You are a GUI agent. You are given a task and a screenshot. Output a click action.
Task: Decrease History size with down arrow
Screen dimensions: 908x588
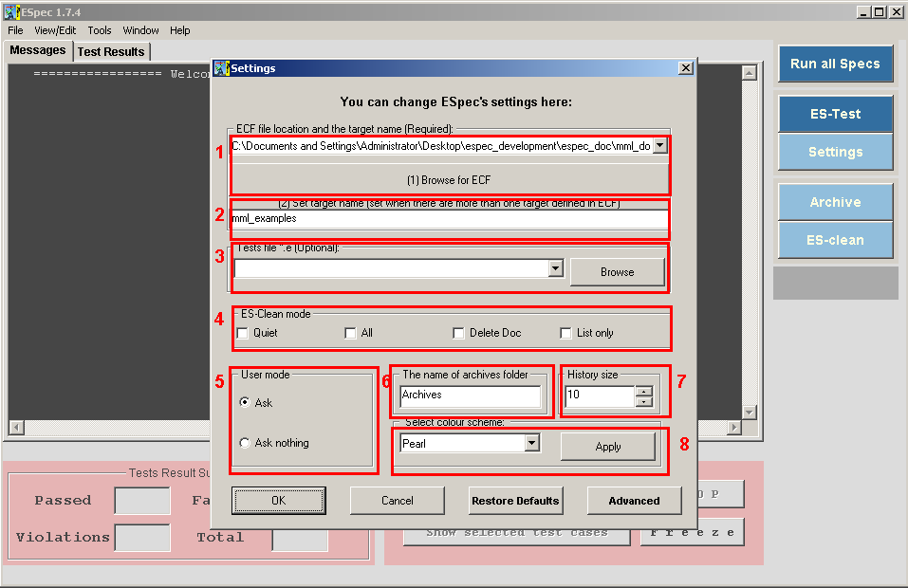coord(644,402)
